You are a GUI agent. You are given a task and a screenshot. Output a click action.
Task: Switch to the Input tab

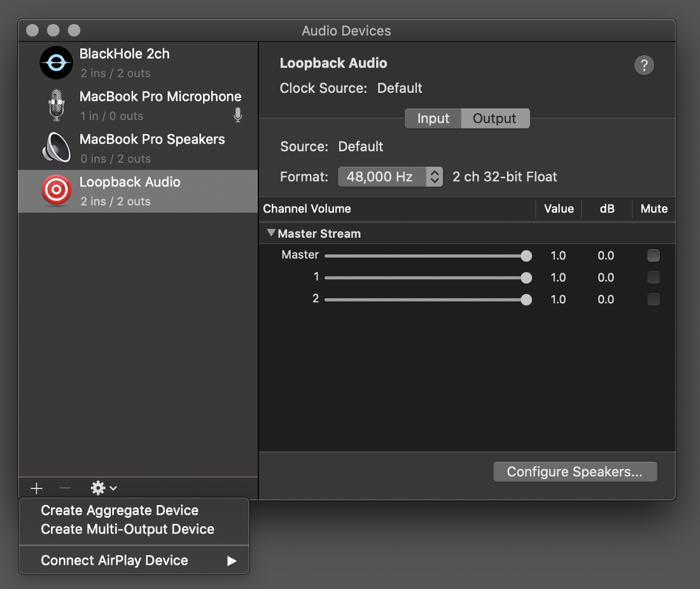[x=433, y=118]
